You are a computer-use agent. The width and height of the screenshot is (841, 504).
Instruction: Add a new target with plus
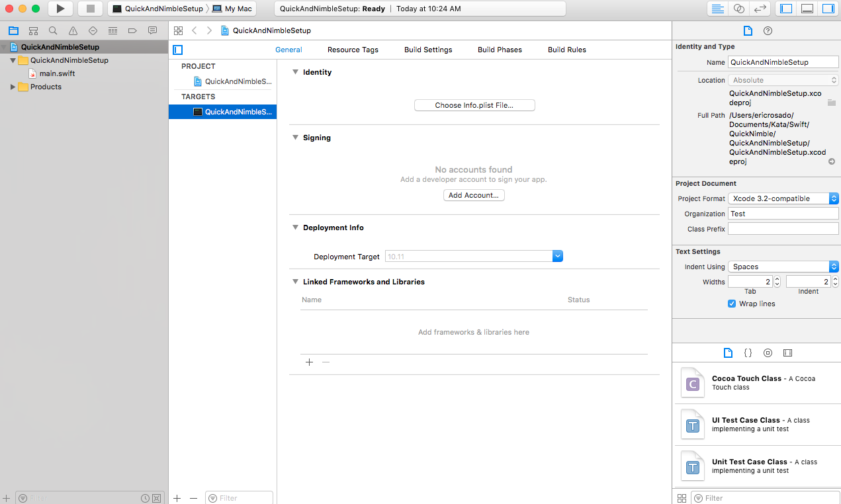(177, 498)
